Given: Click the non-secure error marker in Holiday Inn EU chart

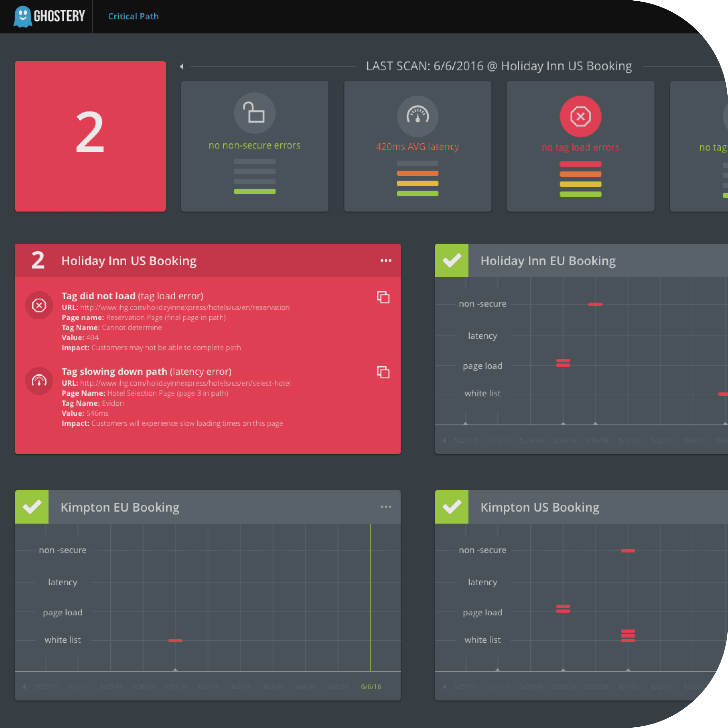Looking at the screenshot, I should [595, 304].
